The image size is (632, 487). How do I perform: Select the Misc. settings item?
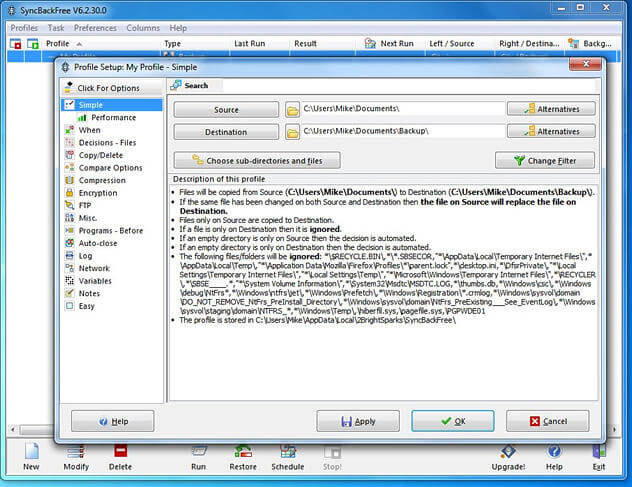click(x=81, y=218)
